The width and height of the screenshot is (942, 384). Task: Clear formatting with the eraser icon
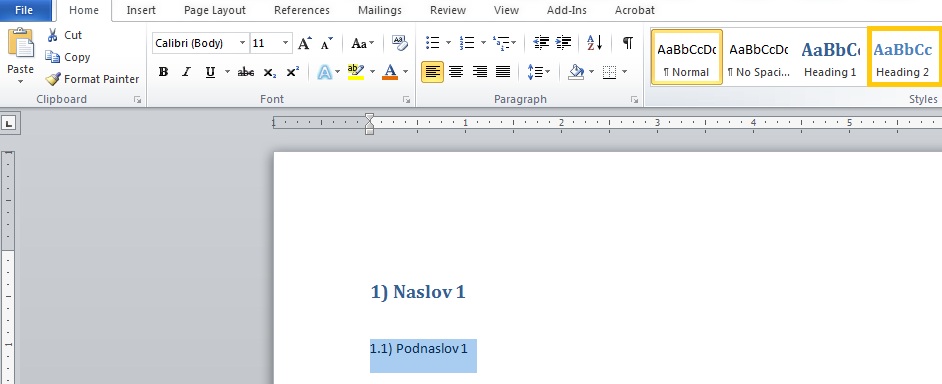(x=399, y=43)
